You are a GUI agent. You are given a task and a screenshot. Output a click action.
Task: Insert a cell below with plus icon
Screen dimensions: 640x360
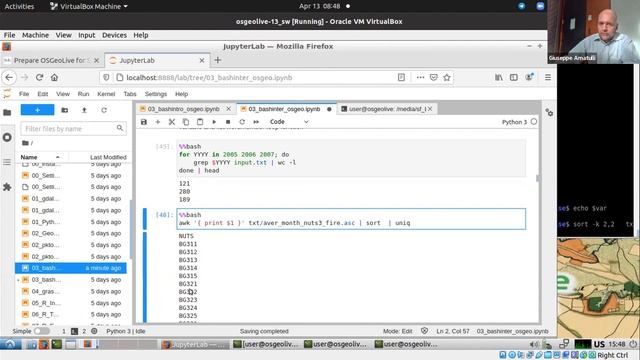coord(158,122)
